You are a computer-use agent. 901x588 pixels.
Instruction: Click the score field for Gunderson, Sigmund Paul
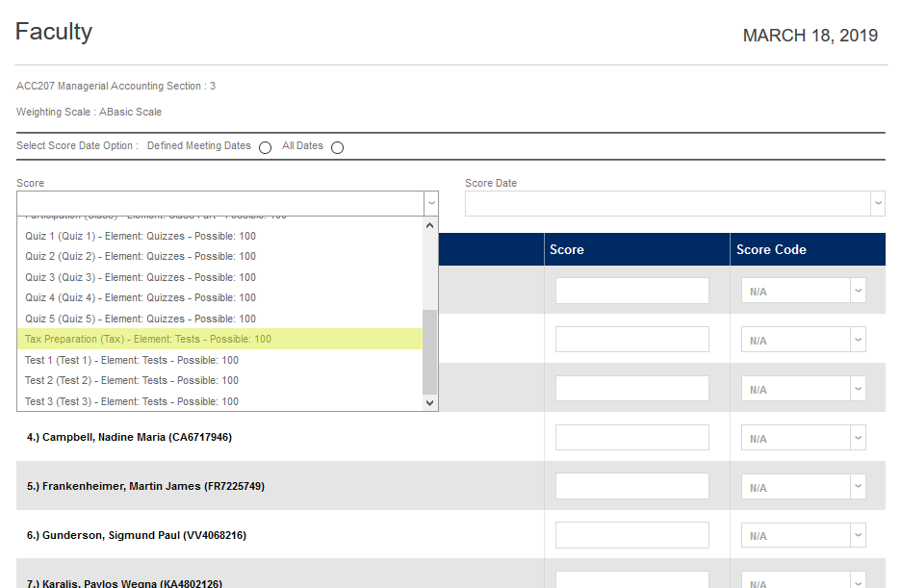631,535
